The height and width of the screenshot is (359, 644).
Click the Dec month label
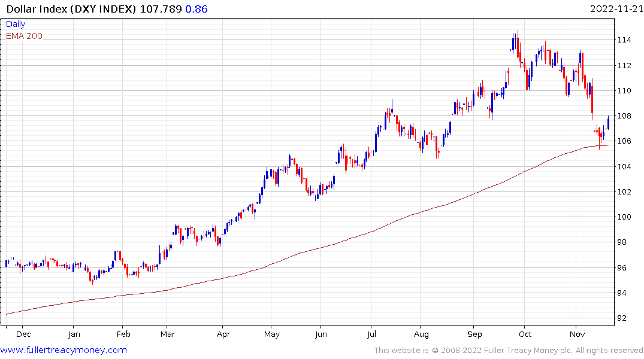(23, 334)
